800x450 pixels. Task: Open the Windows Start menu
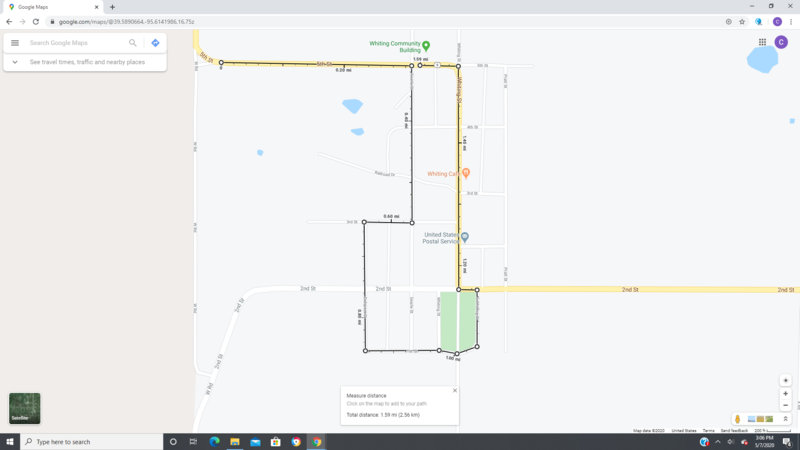tap(10, 442)
